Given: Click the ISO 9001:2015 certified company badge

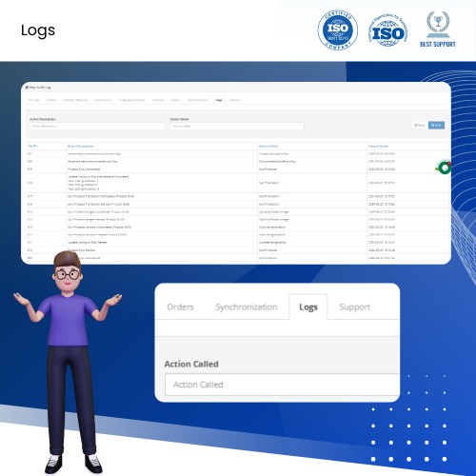Looking at the screenshot, I should pyautogui.click(x=338, y=30).
